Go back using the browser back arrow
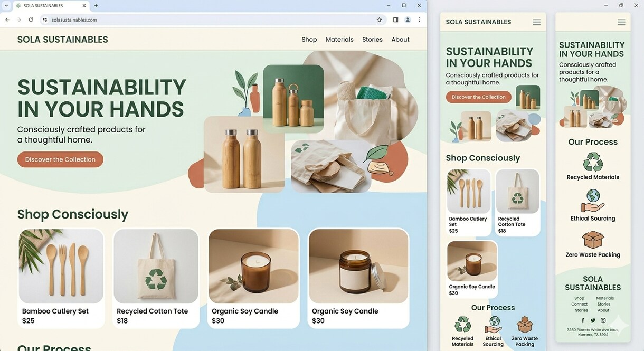Image resolution: width=644 pixels, height=351 pixels. tap(7, 20)
